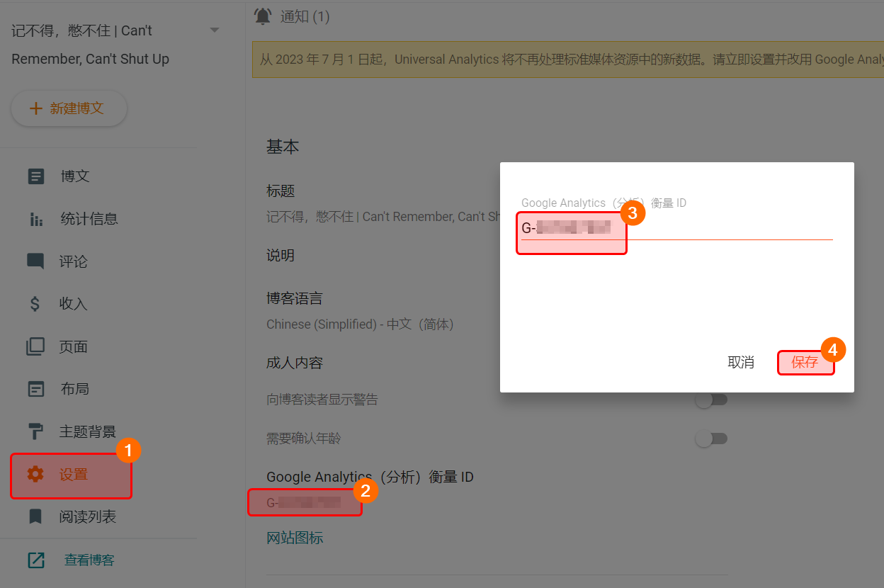Click the Earnings (收入) dollar sign icon
The image size is (884, 588).
35,304
